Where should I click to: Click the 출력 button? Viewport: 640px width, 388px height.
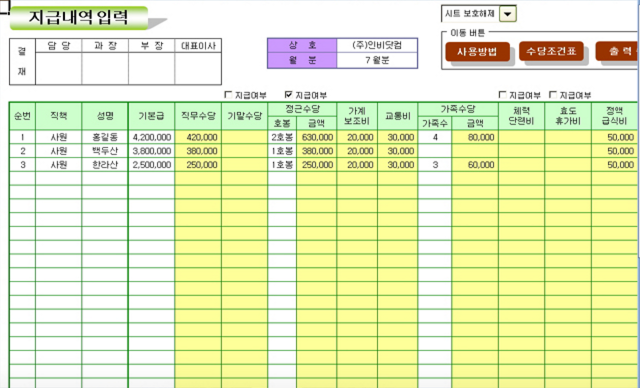coord(617,51)
